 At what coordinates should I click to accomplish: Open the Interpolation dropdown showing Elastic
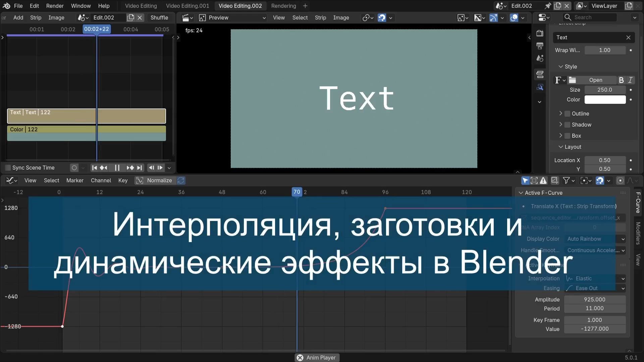[x=594, y=278]
